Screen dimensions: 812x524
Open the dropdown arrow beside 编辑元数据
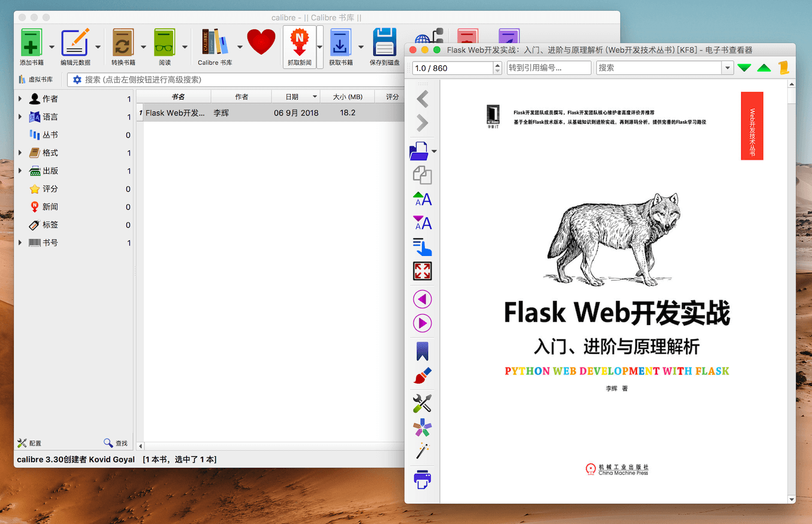tap(98, 47)
